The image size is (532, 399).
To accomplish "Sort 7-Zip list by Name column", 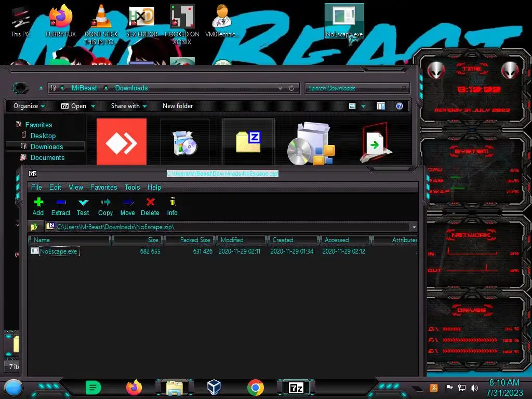I will point(70,240).
